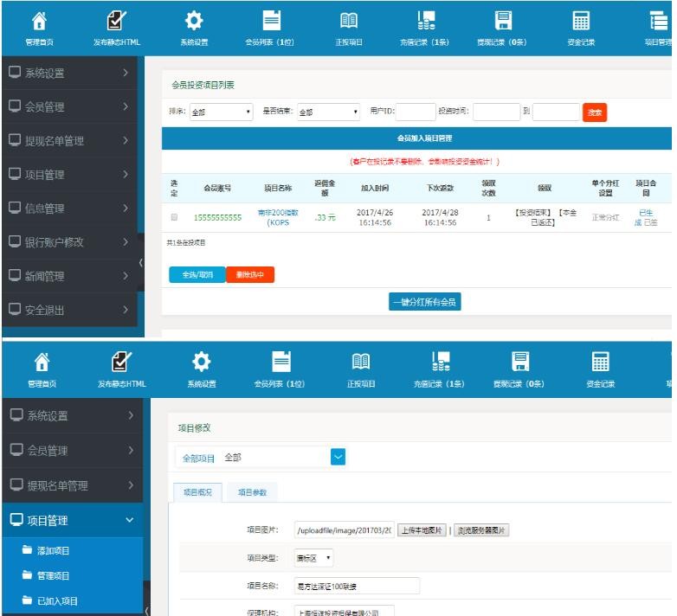The height and width of the screenshot is (616, 677).
Task: Expand 提现名单管理 in the upper sidebar
Action: [x=69, y=141]
